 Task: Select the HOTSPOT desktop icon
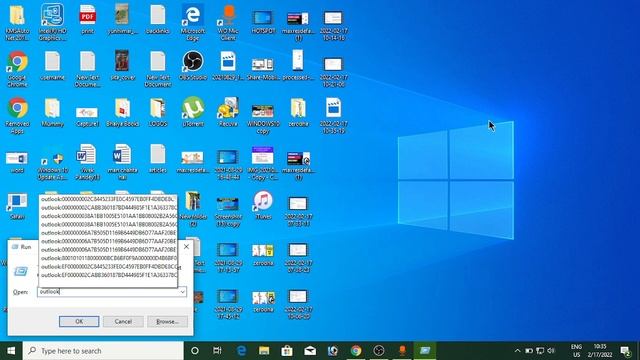(x=263, y=21)
